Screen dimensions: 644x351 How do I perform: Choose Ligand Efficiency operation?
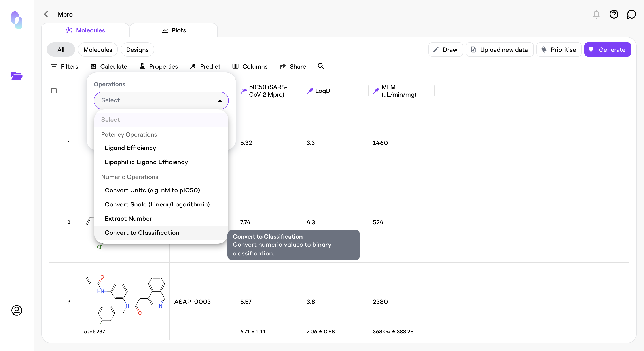[130, 148]
